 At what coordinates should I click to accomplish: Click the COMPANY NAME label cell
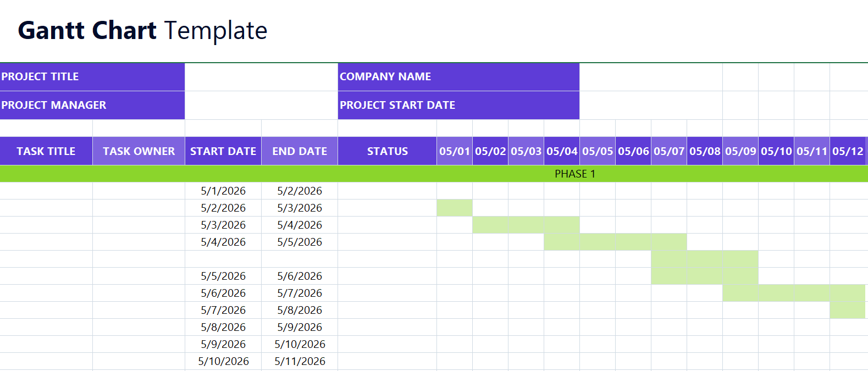[459, 77]
